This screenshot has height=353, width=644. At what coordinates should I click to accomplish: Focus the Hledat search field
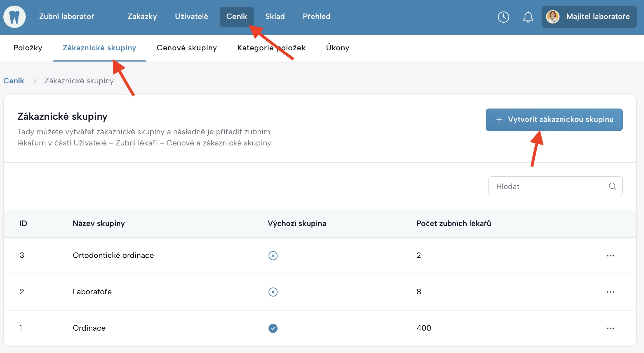point(548,186)
